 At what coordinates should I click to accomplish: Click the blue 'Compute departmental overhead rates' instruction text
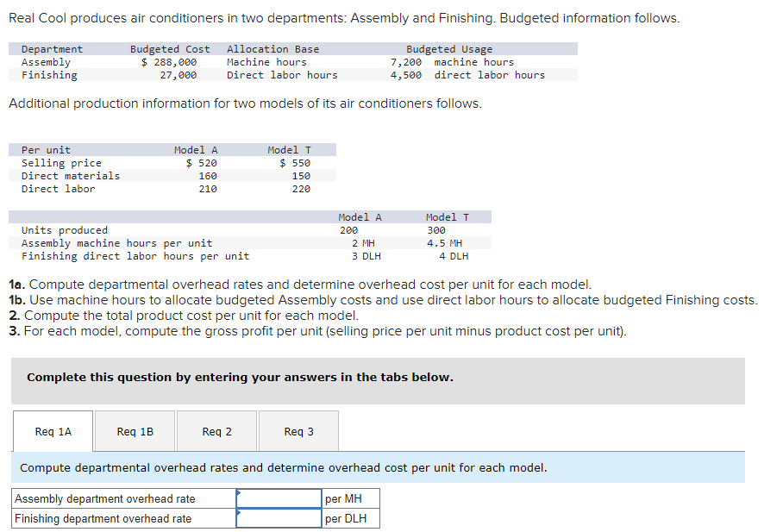pos(283,467)
